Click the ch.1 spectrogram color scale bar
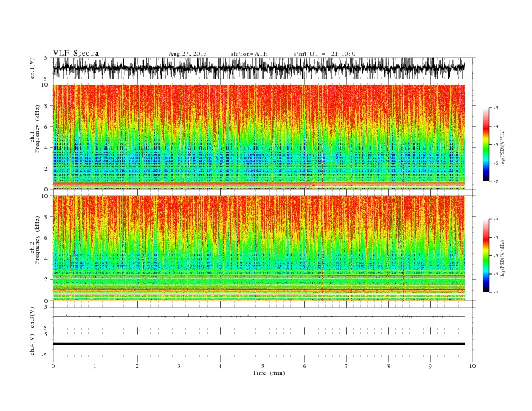 click(486, 145)
